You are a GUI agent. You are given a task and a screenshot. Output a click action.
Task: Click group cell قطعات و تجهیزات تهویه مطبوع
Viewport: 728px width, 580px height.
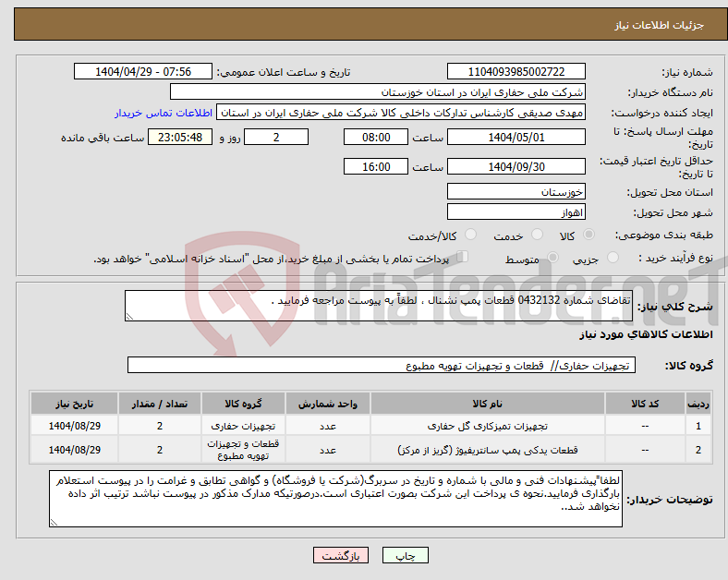coord(243,450)
